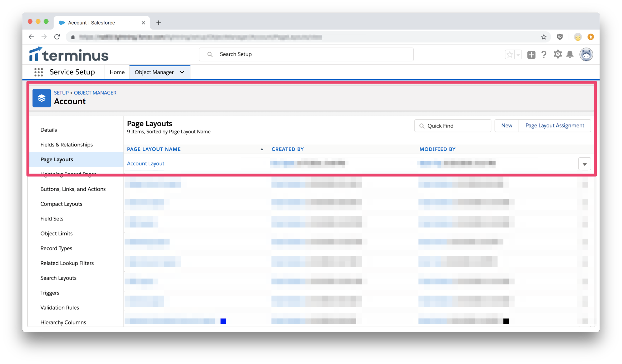Open a new browser tab
Screen dimensions: 622x364
[x=159, y=23]
